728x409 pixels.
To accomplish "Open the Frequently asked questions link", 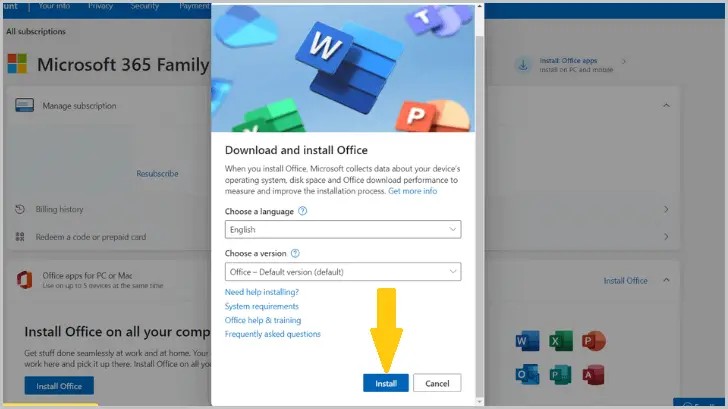I will coord(273,334).
